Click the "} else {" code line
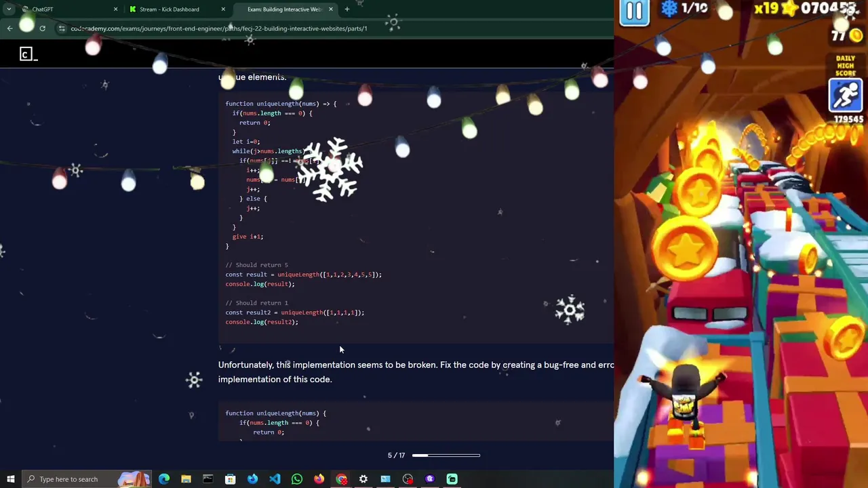Screen dimensions: 868x488 click(253, 199)
